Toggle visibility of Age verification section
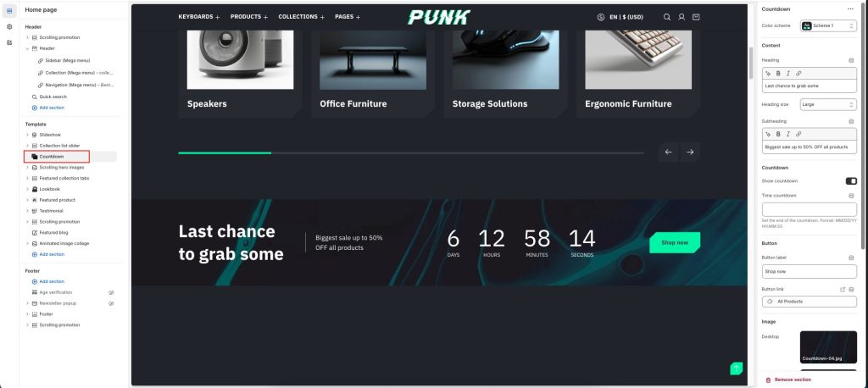 [111, 292]
